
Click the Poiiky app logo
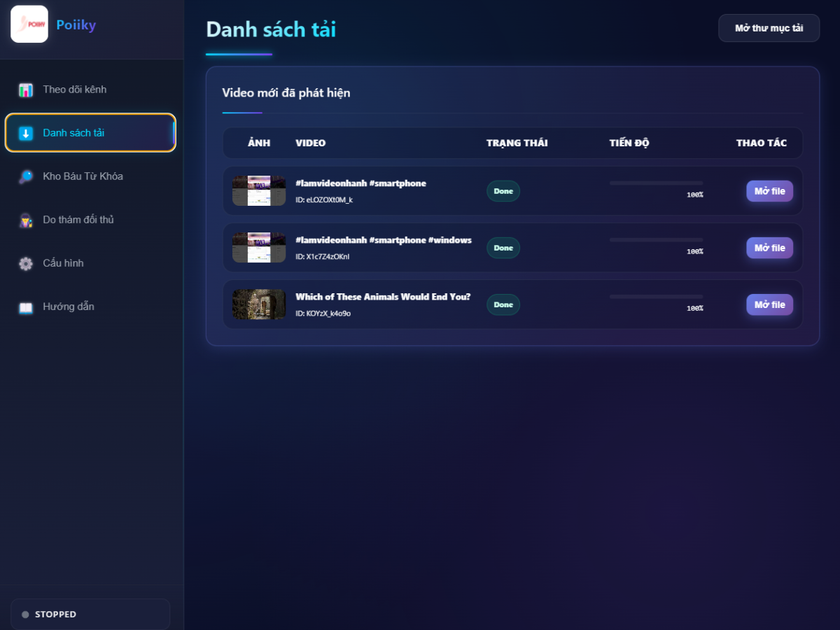tap(29, 24)
